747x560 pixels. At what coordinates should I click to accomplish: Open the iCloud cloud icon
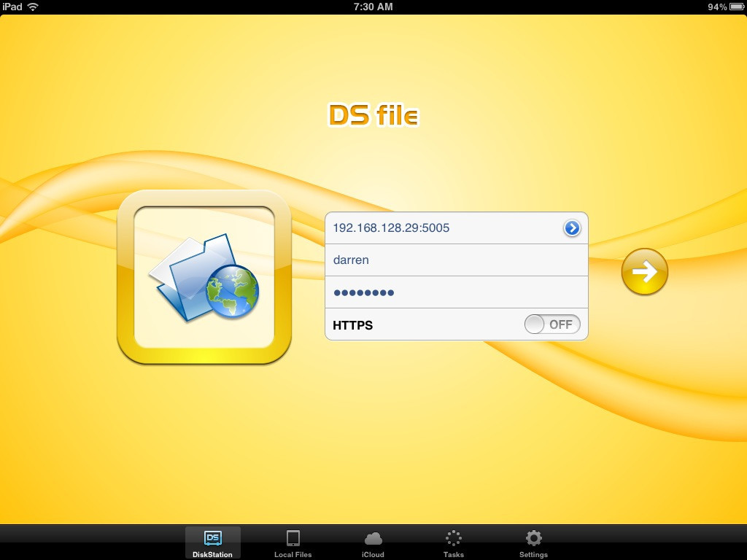coord(373,538)
